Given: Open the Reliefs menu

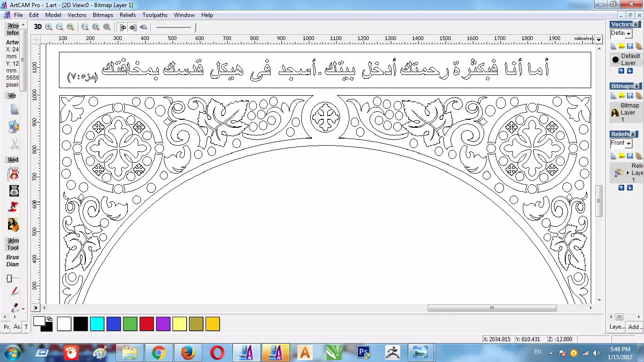Looking at the screenshot, I should pyautogui.click(x=128, y=15).
